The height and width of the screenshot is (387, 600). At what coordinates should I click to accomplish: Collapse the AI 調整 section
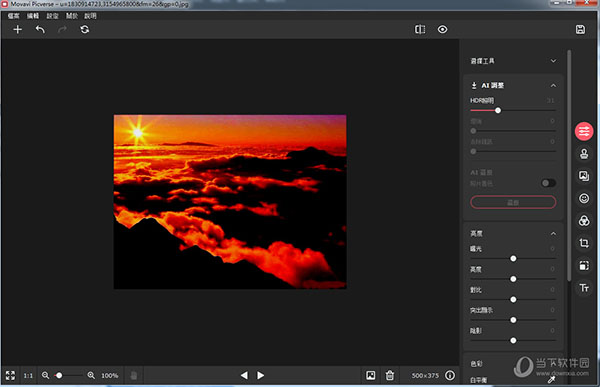[553, 85]
